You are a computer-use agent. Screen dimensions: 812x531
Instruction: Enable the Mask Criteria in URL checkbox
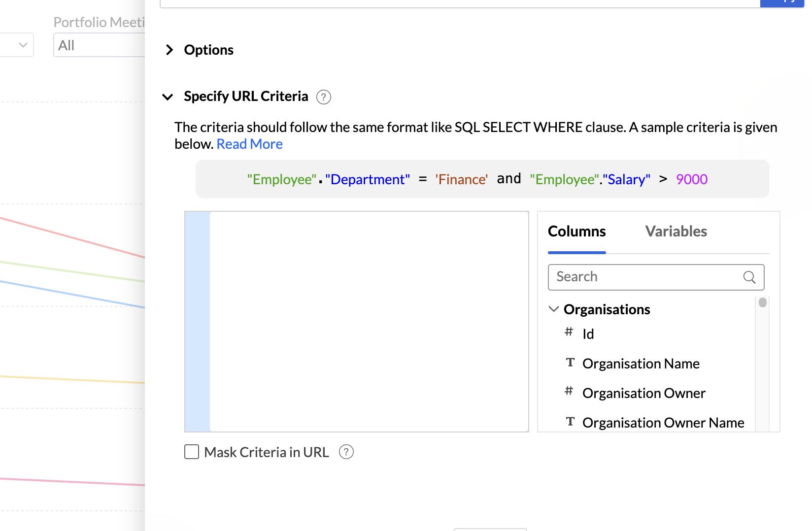click(x=192, y=452)
